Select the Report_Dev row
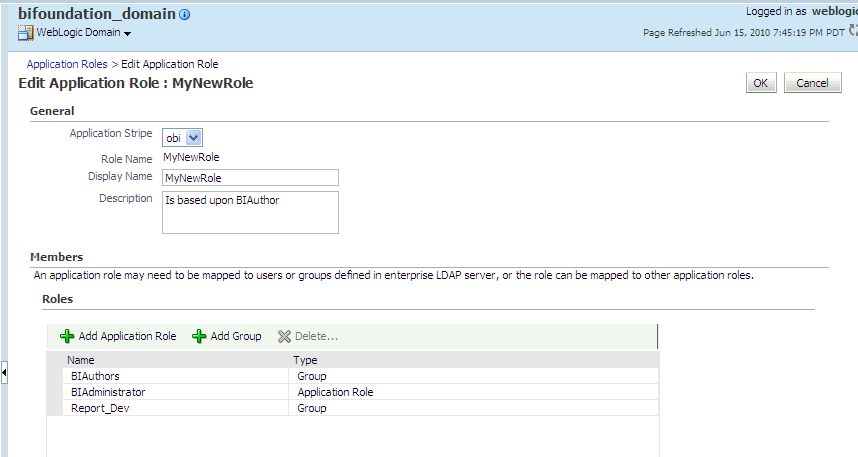Viewport: 858px width, 457px height. [353, 408]
